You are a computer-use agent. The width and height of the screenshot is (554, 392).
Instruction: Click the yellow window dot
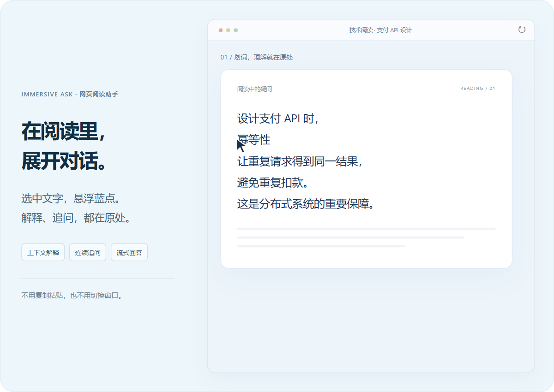pyautogui.click(x=228, y=30)
